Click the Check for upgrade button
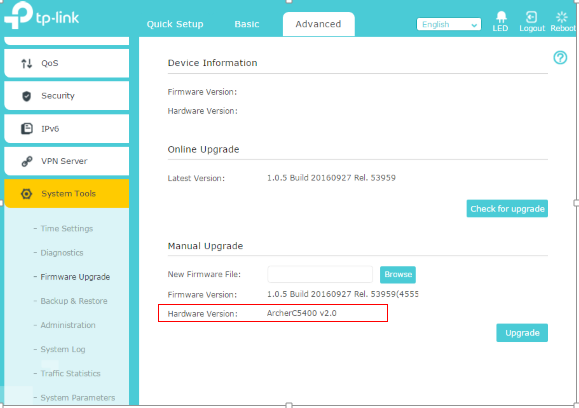The height and width of the screenshot is (408, 579). 507,209
